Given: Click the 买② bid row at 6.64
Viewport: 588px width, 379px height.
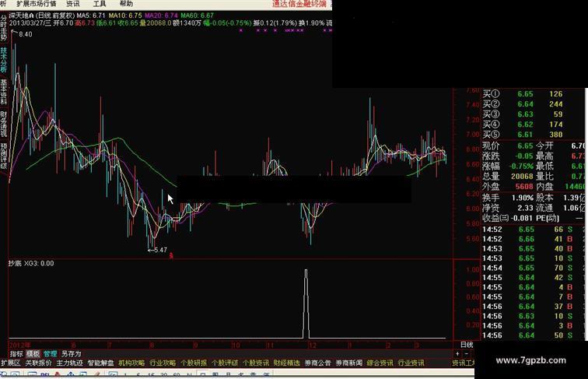Looking at the screenshot, I should 523,104.
